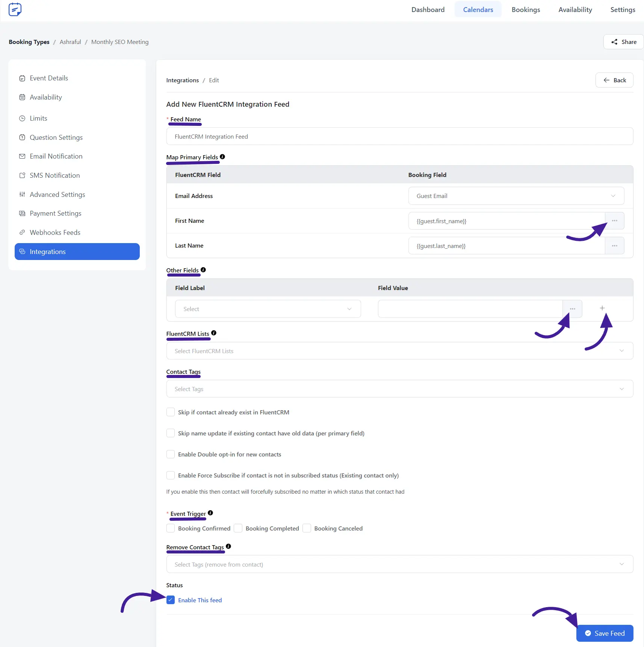This screenshot has height=647, width=644.
Task: Open the Calendars tab
Action: (x=478, y=9)
